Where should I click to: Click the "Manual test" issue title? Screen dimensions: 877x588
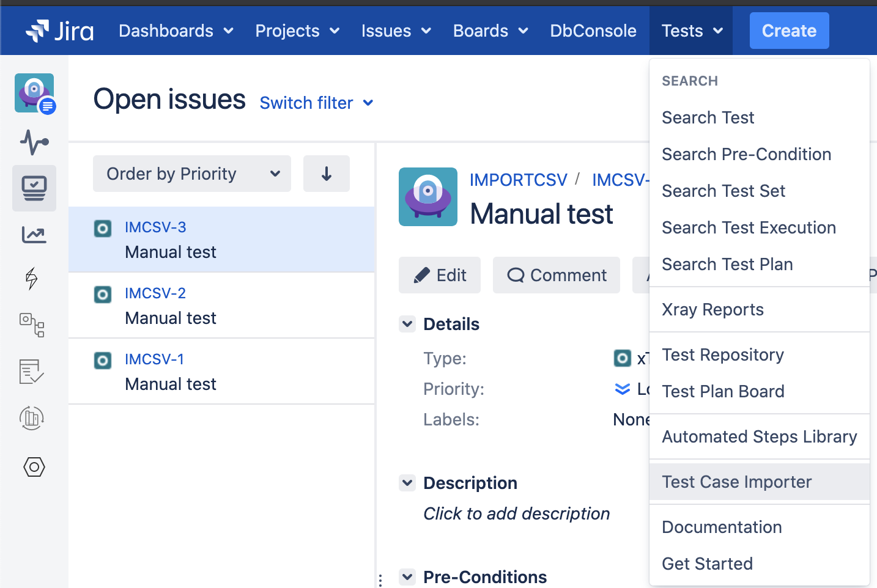(541, 214)
